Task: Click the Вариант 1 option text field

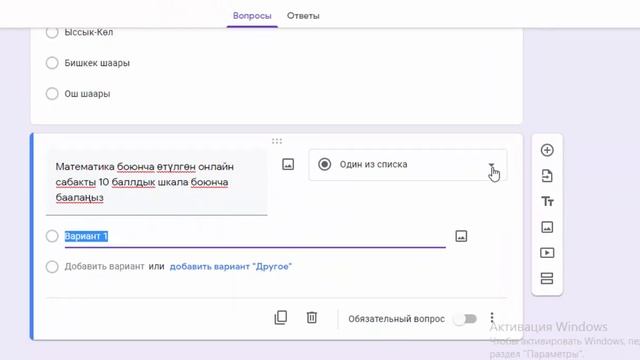Action: [255, 236]
